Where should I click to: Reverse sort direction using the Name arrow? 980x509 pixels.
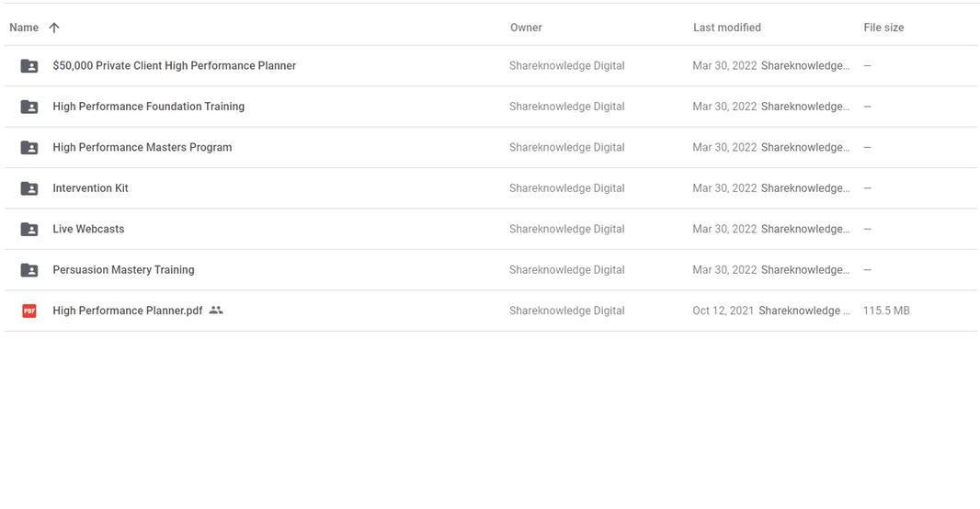(54, 28)
